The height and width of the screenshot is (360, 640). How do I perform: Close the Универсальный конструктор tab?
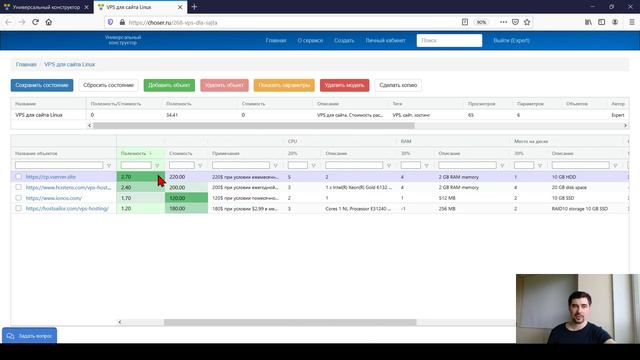click(87, 7)
